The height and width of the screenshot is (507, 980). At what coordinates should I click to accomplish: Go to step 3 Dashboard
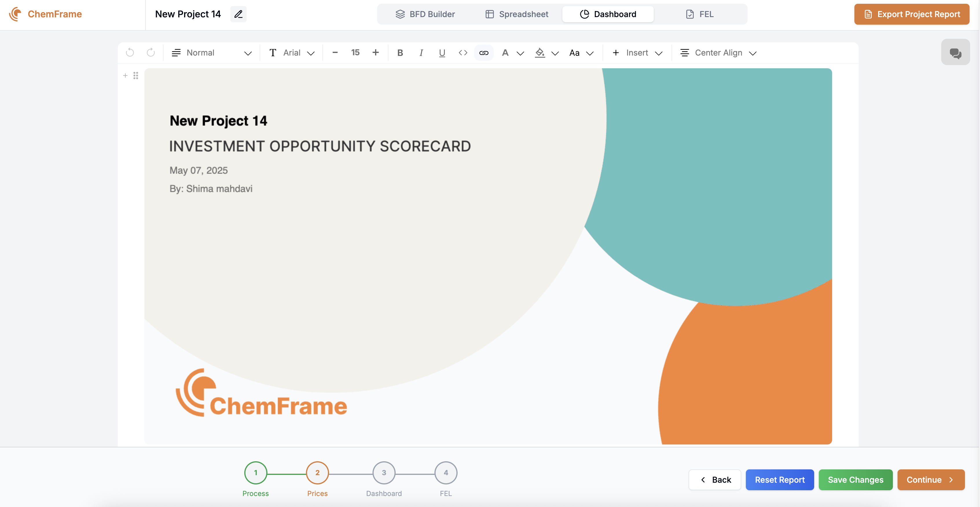[384, 473]
